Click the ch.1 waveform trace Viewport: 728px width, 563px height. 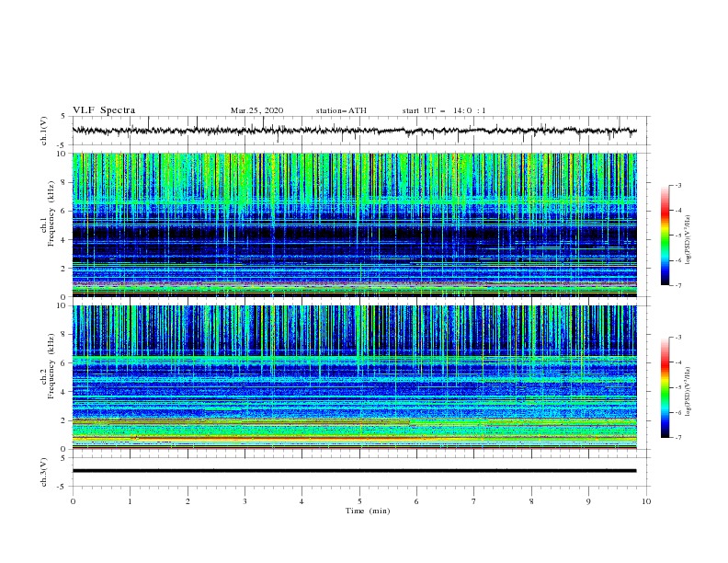354,131
